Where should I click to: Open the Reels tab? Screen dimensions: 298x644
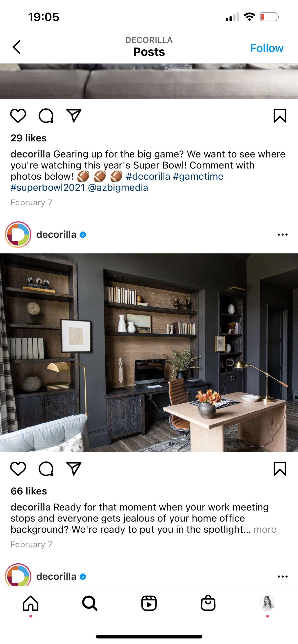point(149,603)
